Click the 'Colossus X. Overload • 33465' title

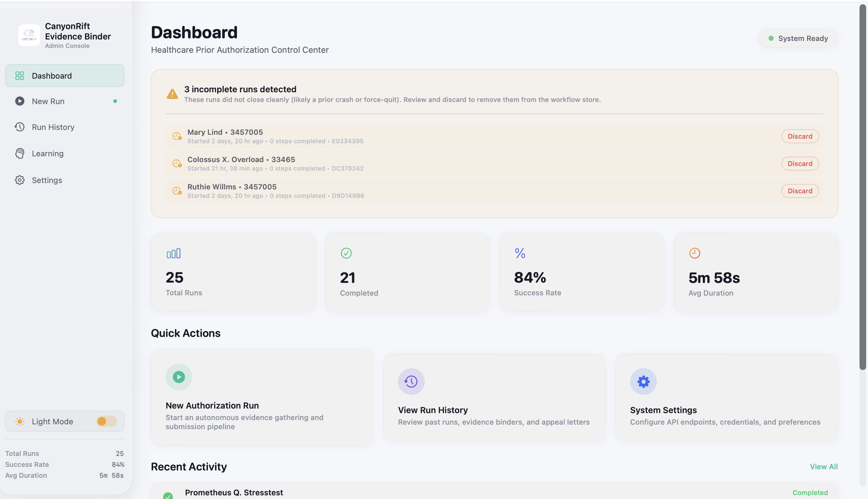[x=241, y=159]
